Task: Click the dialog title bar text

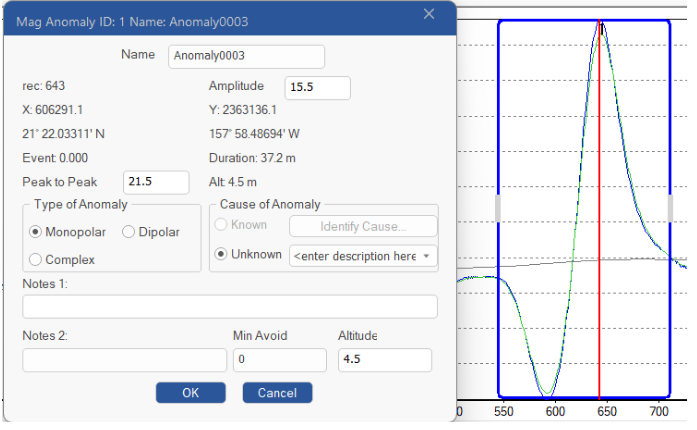Action: (132, 22)
